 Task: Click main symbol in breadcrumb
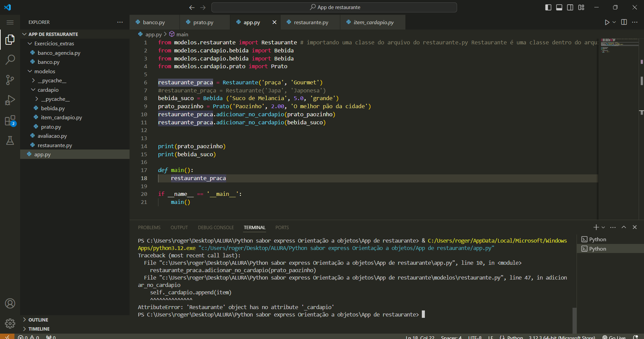[179, 34]
